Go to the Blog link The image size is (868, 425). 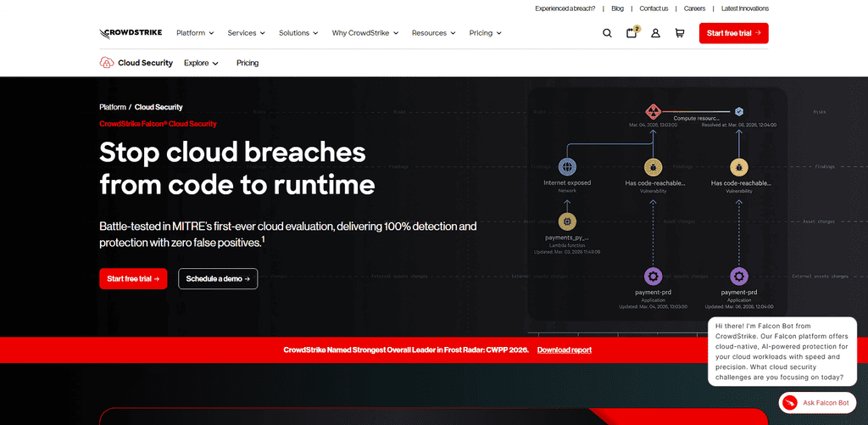pyautogui.click(x=617, y=8)
